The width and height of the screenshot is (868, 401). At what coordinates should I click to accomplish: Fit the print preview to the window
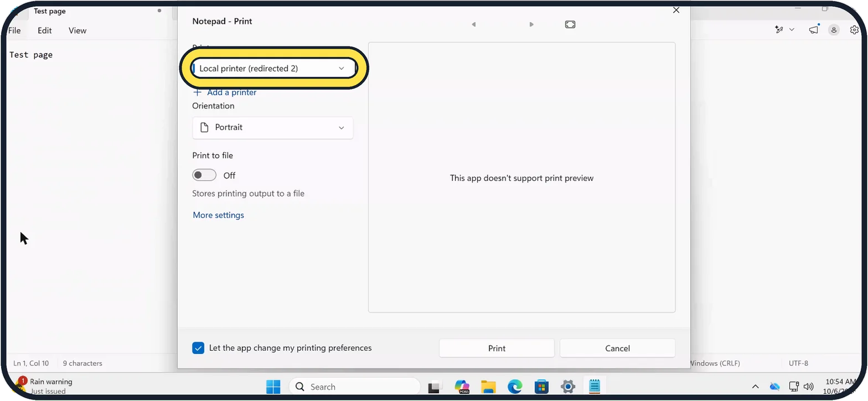click(x=570, y=24)
